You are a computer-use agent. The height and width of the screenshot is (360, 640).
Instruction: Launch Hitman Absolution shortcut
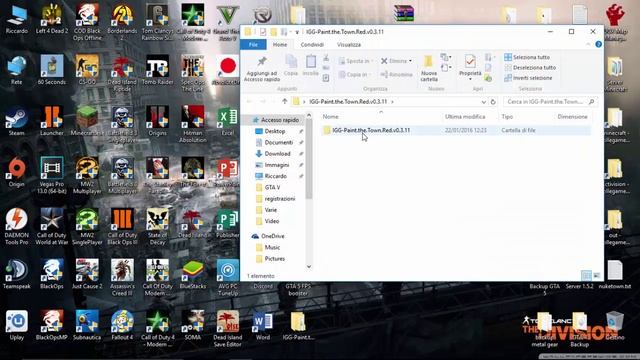click(193, 124)
